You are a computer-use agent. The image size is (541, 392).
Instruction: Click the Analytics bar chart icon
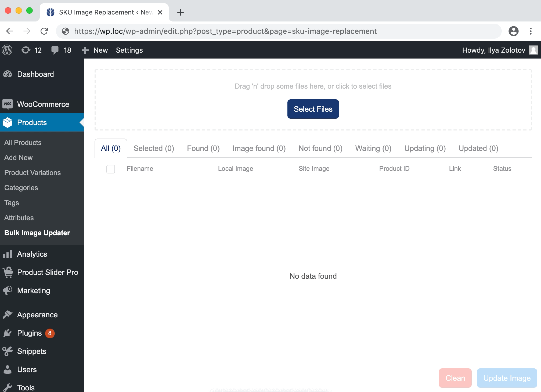coord(8,254)
